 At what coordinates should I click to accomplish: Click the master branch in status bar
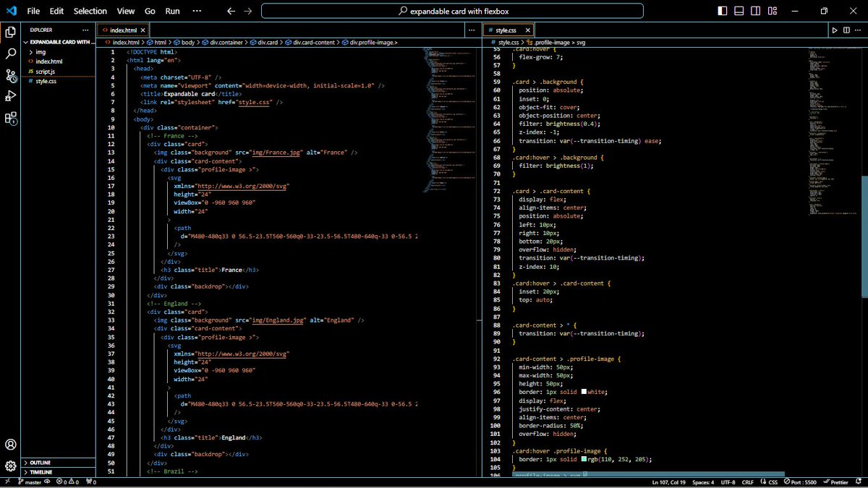30,482
